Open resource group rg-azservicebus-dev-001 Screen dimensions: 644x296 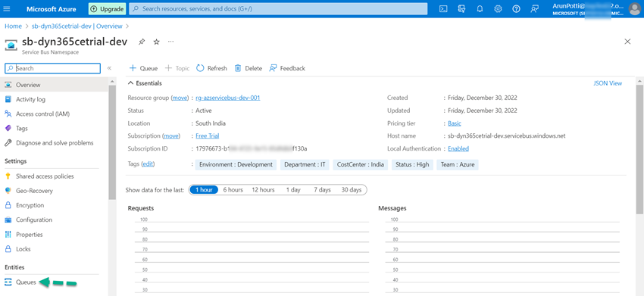pos(228,98)
